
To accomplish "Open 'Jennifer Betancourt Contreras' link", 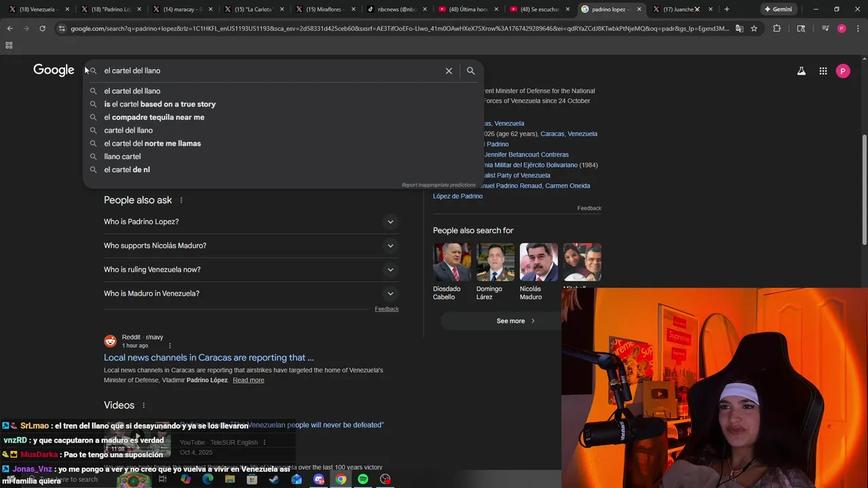I will (526, 155).
